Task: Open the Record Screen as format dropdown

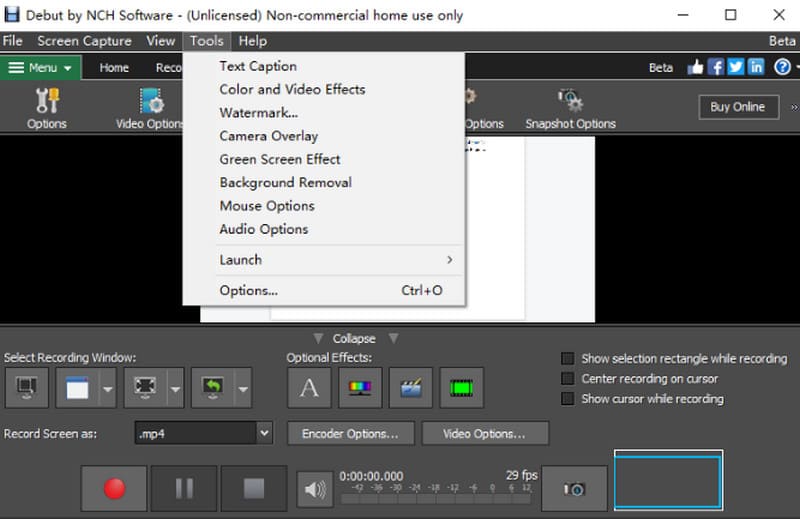Action: click(x=204, y=433)
